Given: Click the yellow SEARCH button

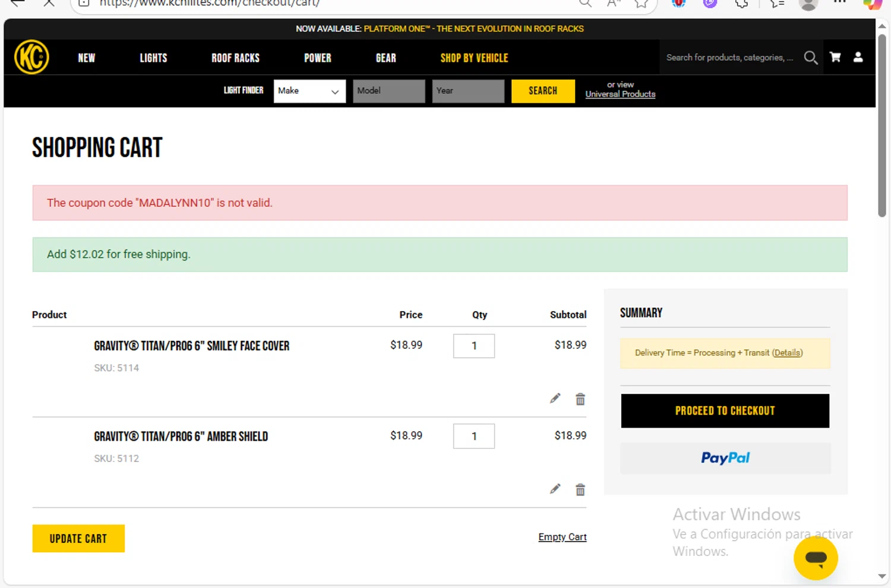Looking at the screenshot, I should click(x=543, y=91).
